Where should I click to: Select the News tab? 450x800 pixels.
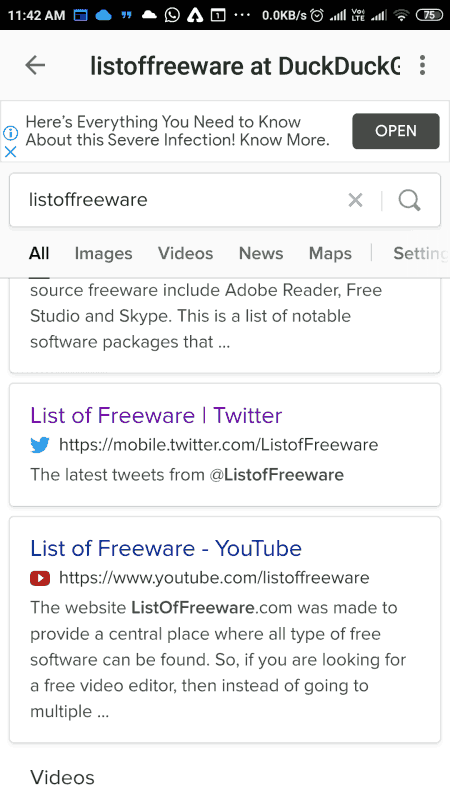261,254
